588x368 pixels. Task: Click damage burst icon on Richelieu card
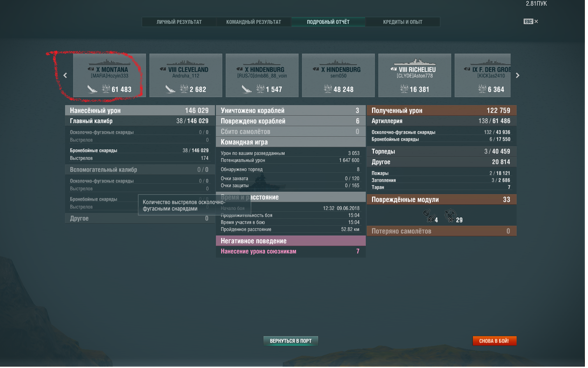404,89
